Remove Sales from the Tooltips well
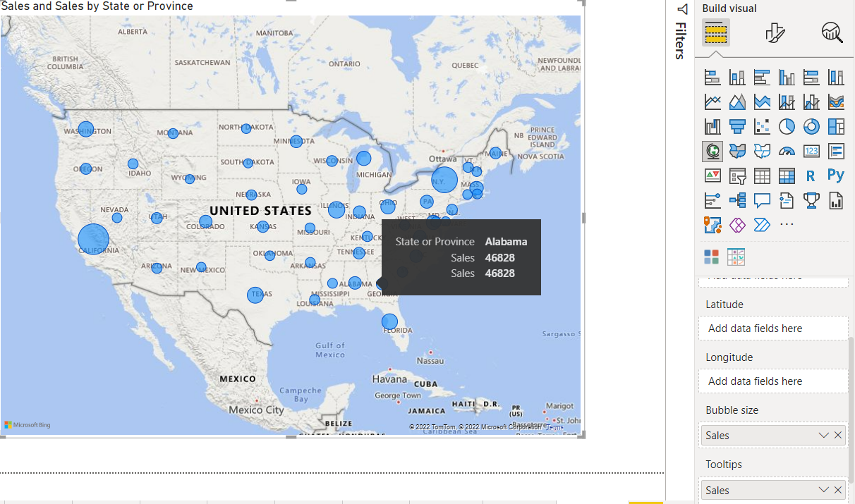Viewport: 855px width, 504px height. pos(838,489)
